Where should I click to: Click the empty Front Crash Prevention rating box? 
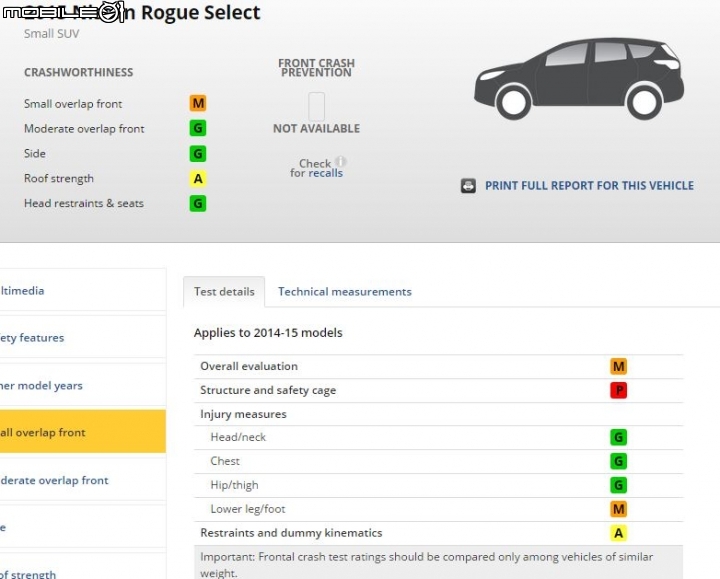coord(316,106)
